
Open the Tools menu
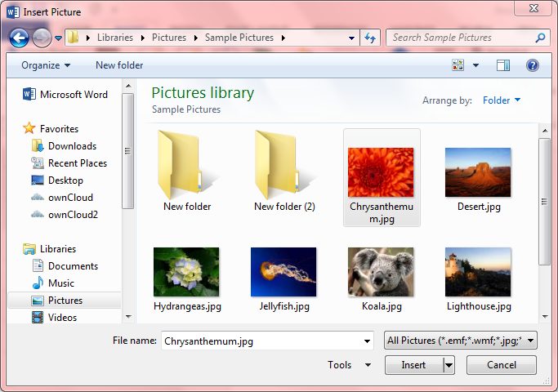pos(349,365)
